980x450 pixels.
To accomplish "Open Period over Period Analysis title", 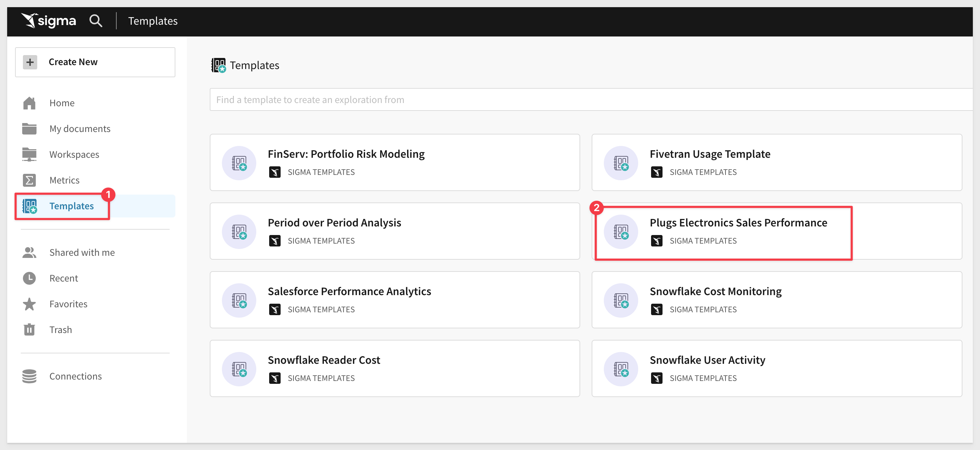I will click(x=334, y=223).
